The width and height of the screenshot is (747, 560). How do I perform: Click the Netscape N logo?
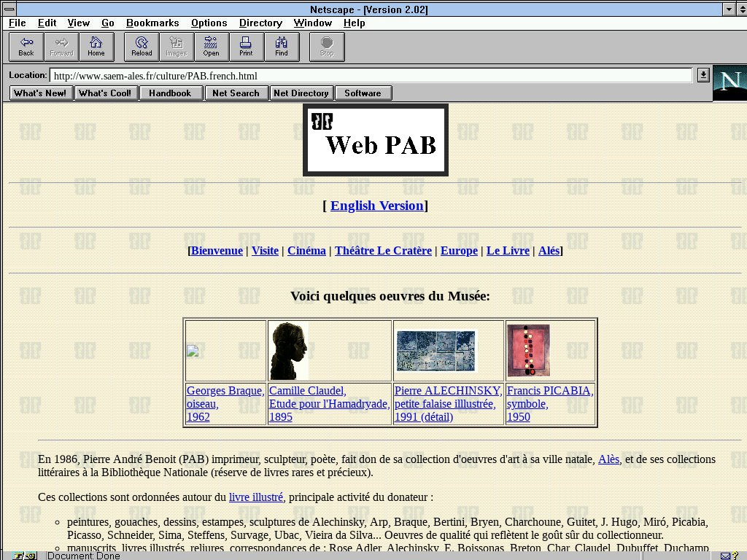pos(729,82)
